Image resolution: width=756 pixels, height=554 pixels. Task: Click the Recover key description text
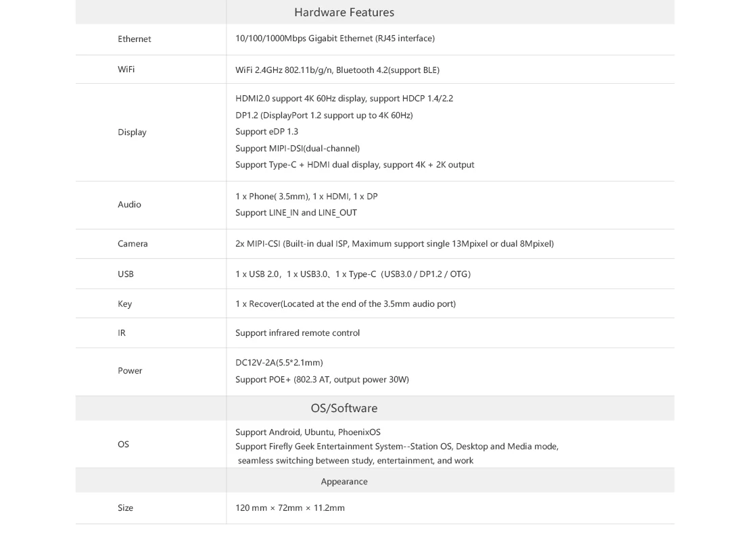345,304
